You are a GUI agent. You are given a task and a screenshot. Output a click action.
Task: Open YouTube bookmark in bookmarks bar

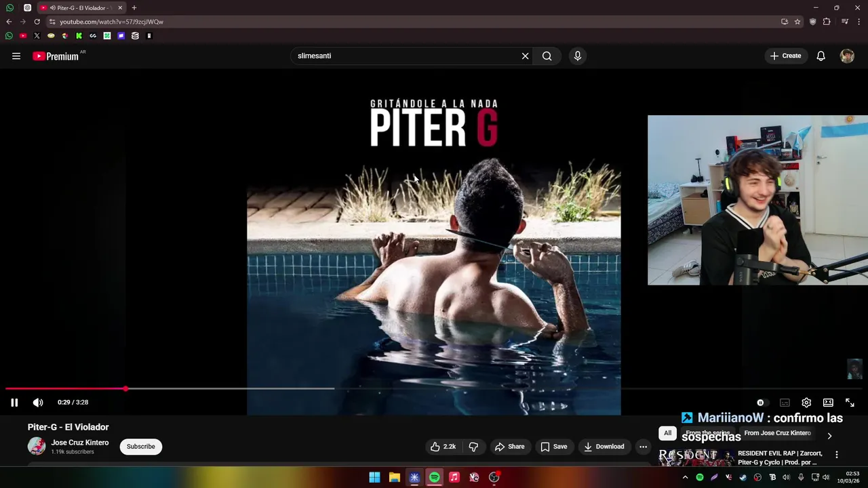23,36
